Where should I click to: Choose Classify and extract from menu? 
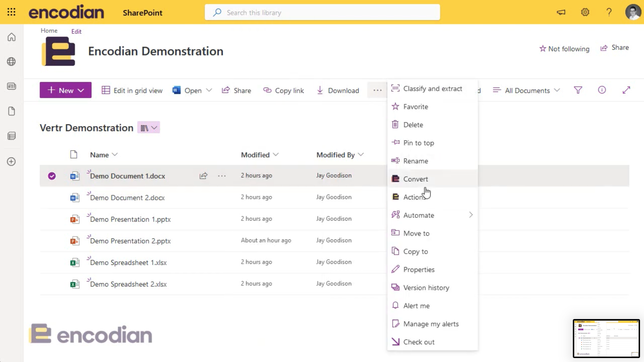(433, 89)
